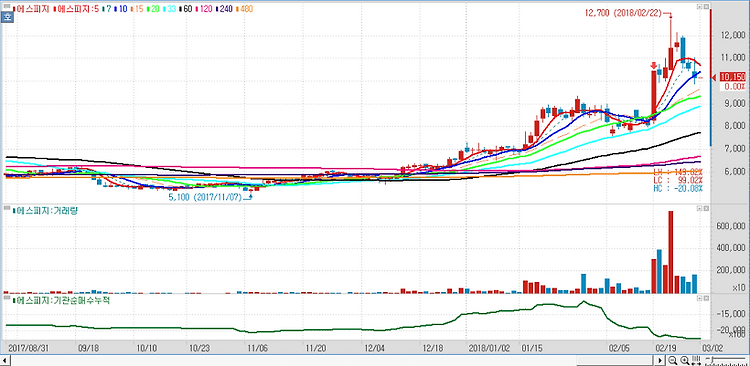Click the scrollbar right arrow button

click(660, 360)
